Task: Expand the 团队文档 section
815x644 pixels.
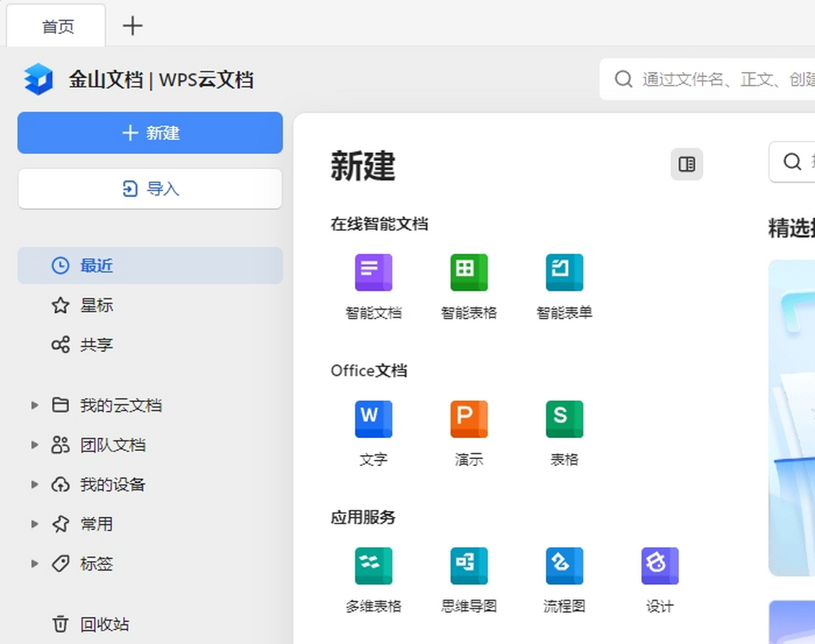Action: click(35, 445)
